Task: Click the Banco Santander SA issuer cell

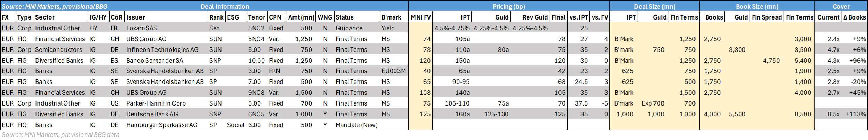Action: pos(154,60)
